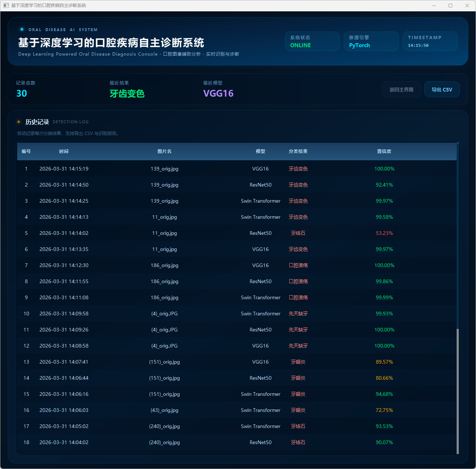
Task: Click the TIMESTAMP card
Action: click(x=430, y=41)
